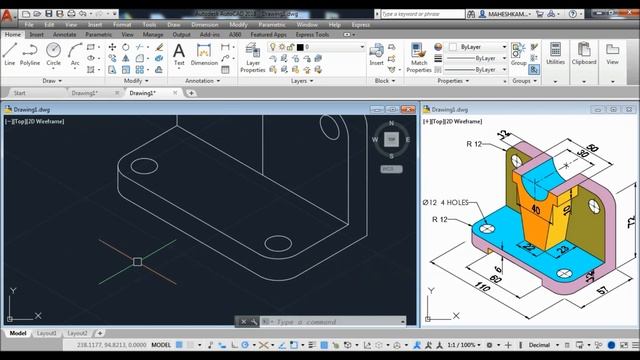The height and width of the screenshot is (360, 640).
Task: Click the Autodesk App Store cart icon
Action: (540, 14)
